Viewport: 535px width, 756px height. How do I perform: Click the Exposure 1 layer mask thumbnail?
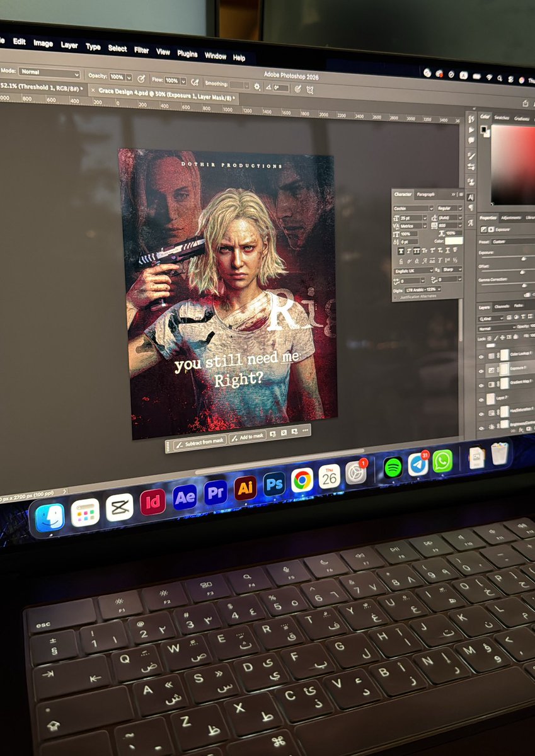pyautogui.click(x=504, y=369)
